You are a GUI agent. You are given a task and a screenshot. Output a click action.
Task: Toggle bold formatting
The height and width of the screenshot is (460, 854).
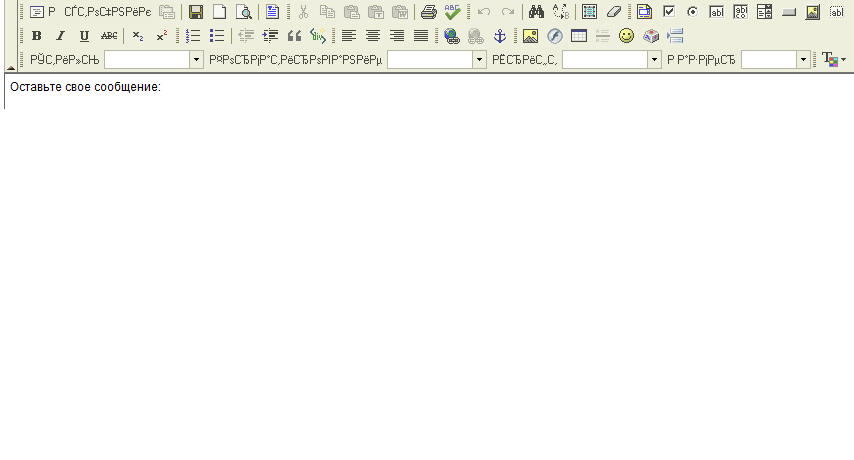click(37, 36)
